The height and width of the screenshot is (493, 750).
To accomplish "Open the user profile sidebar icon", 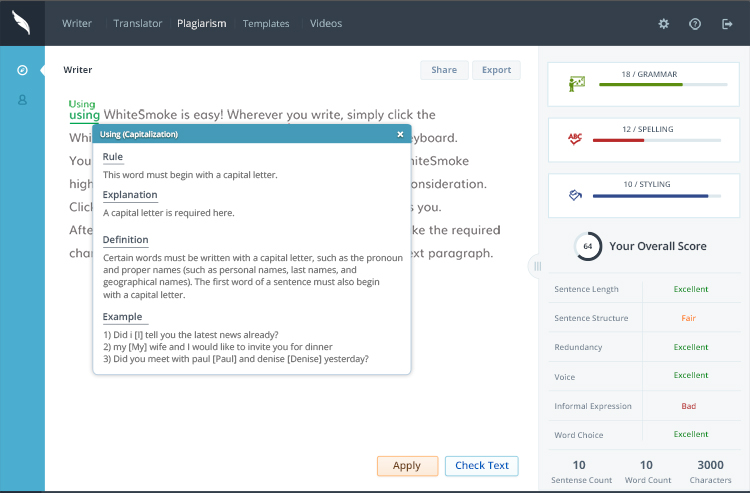I will point(22,100).
